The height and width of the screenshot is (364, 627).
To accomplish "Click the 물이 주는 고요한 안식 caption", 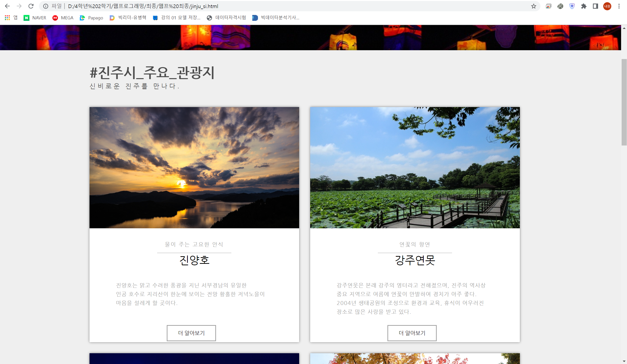I will coord(194,244).
